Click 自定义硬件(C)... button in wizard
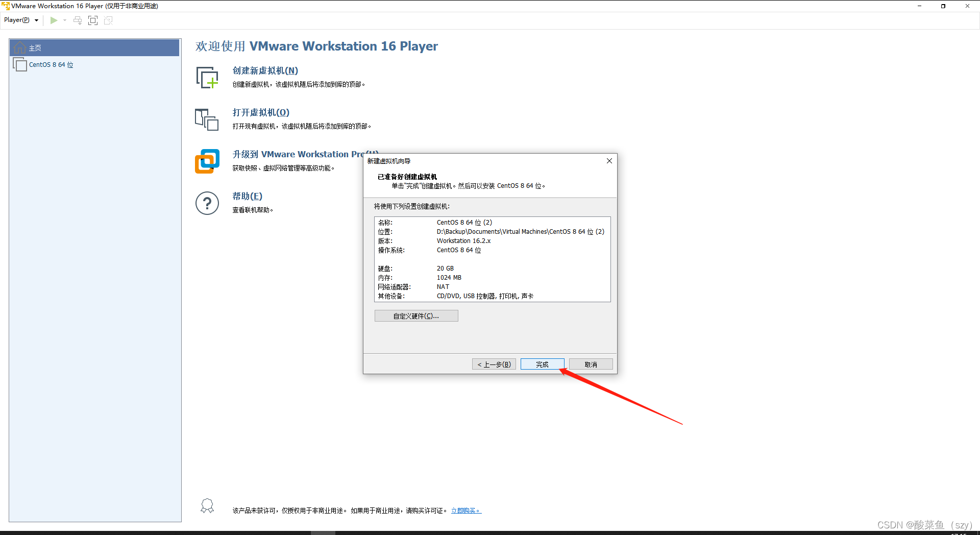 coord(416,316)
